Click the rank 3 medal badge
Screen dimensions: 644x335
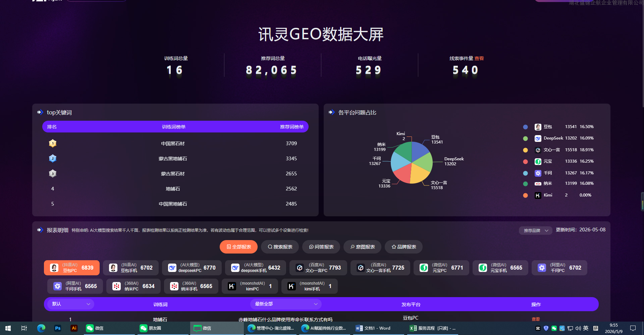(53, 173)
